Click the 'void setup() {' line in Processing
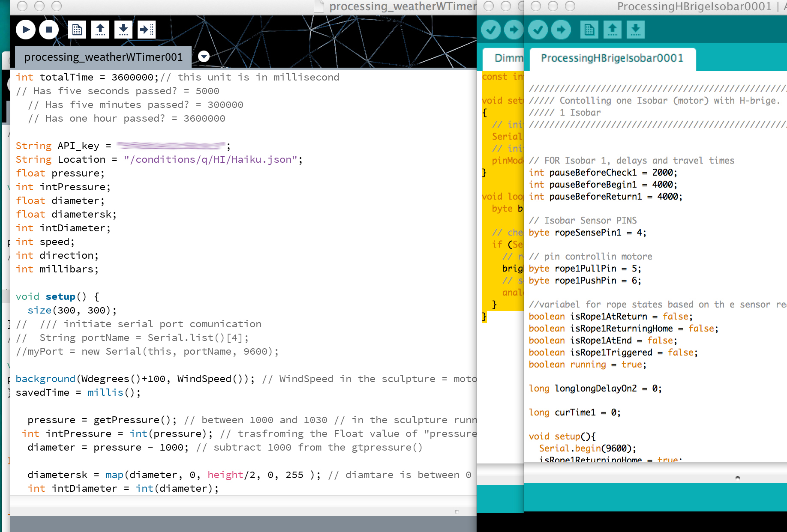787x532 pixels. click(x=57, y=296)
